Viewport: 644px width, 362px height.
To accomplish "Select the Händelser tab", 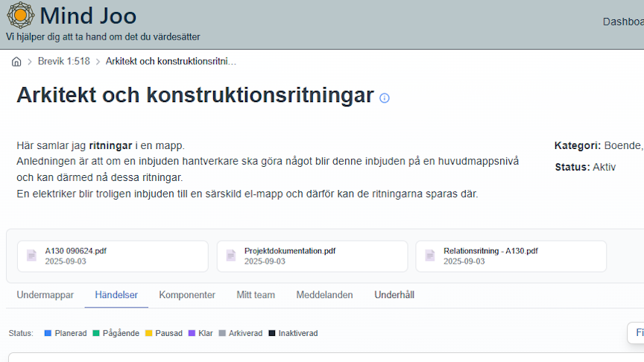I will click(x=116, y=295).
